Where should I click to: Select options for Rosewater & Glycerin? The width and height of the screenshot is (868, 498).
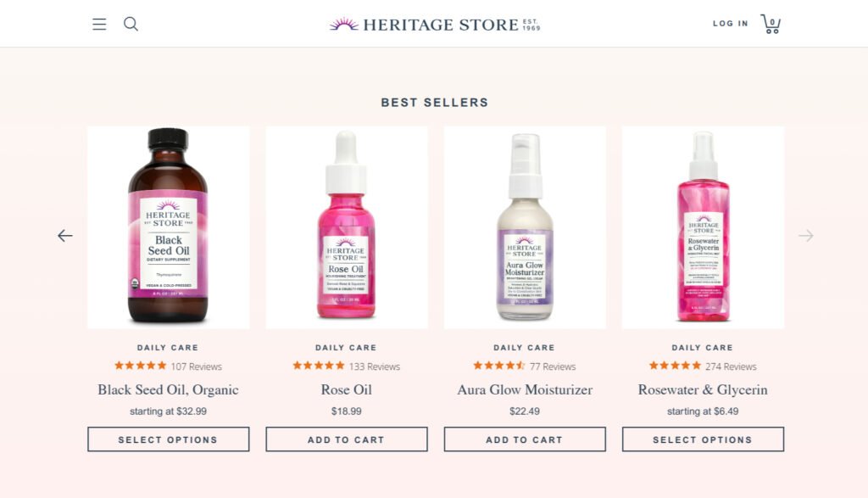tap(703, 439)
